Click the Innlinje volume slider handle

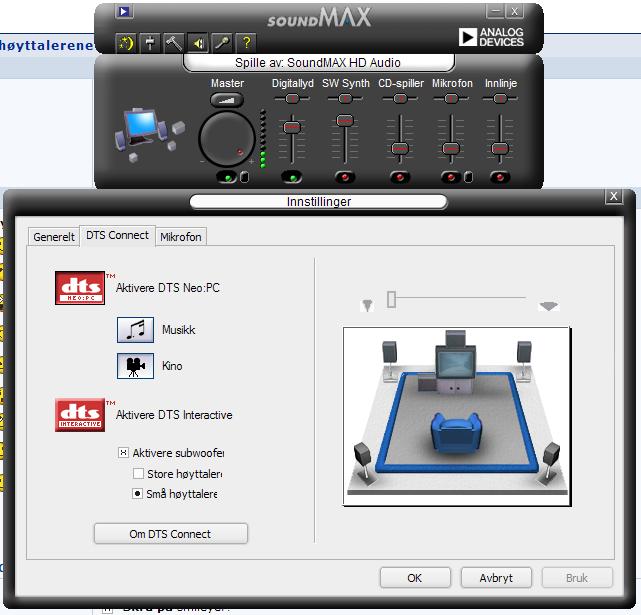point(500,148)
